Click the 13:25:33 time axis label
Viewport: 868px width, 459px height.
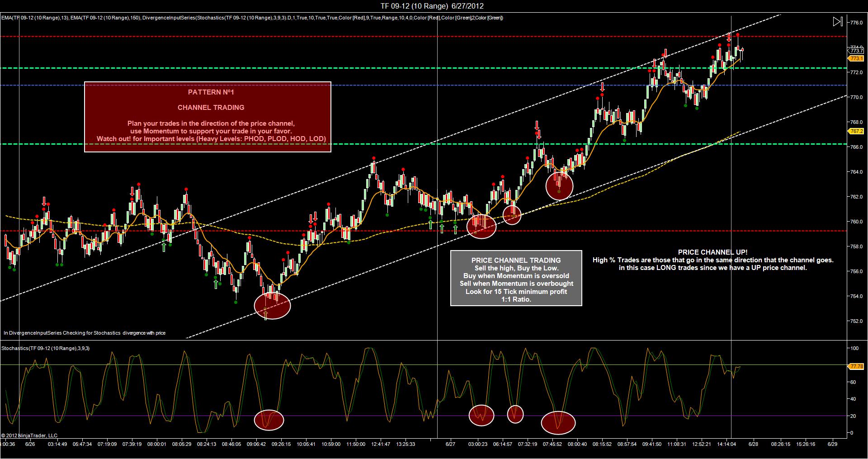(406, 444)
